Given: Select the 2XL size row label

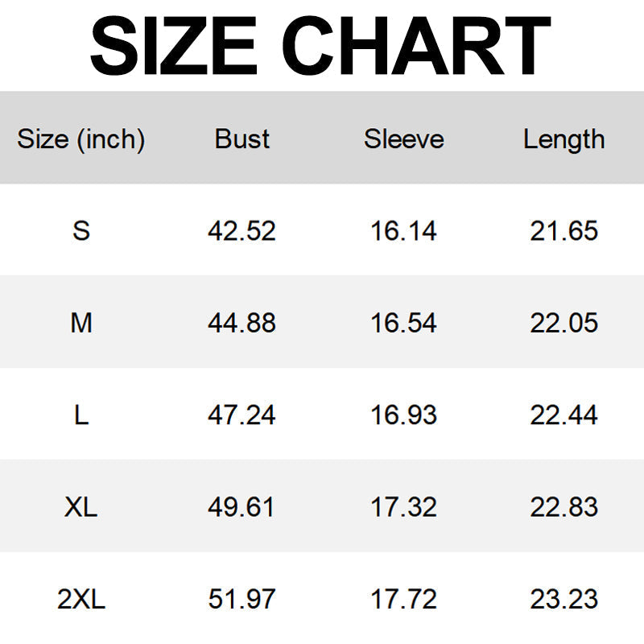Looking at the screenshot, I should click(x=81, y=599).
